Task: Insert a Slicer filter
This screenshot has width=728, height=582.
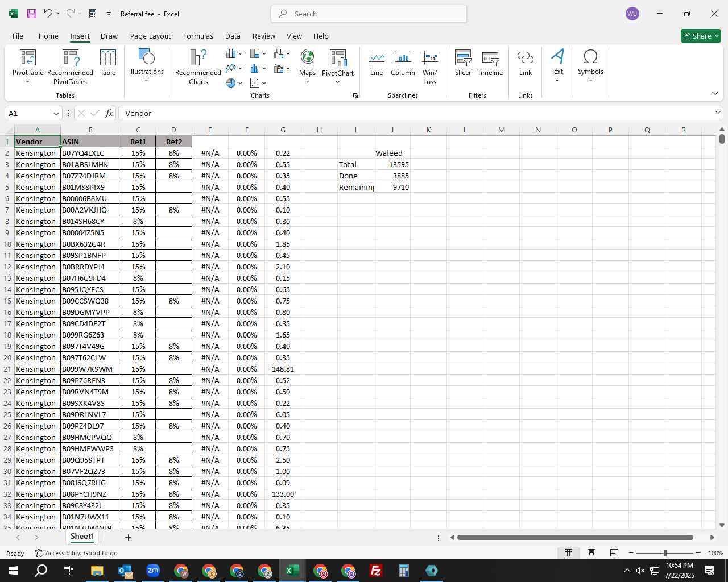Action: [463, 63]
